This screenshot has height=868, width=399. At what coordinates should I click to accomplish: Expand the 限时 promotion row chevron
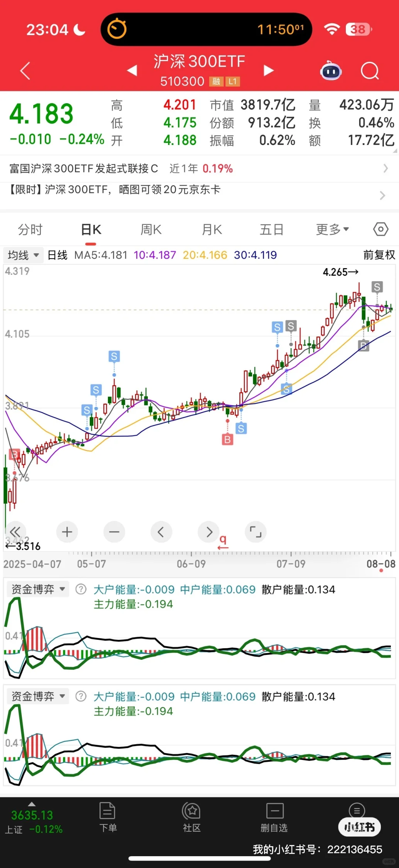pos(382,195)
